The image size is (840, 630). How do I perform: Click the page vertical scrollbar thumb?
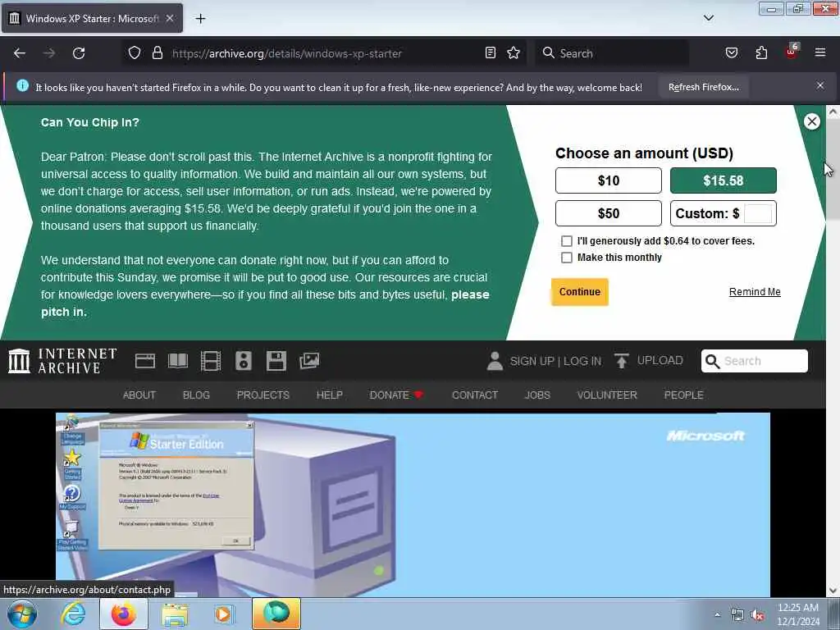[832, 170]
